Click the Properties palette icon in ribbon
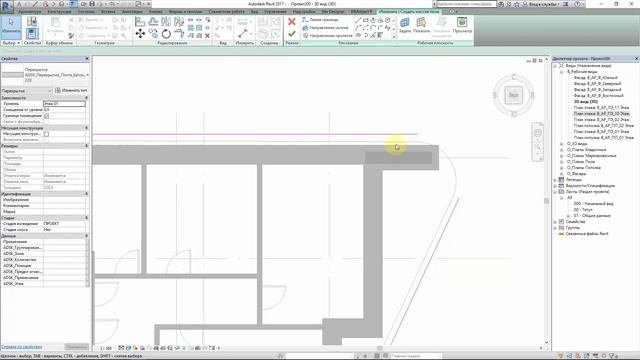 pyautogui.click(x=32, y=33)
